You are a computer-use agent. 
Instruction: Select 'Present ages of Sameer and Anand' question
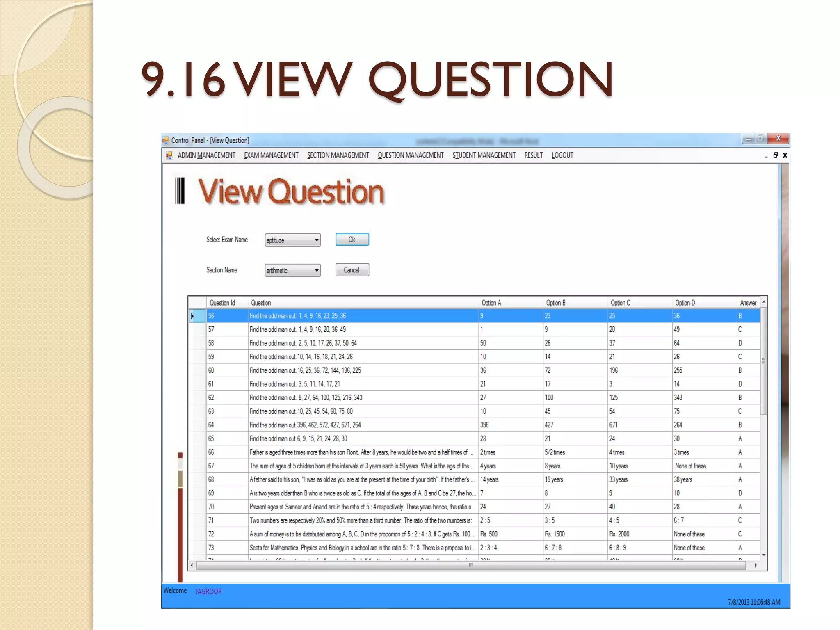pos(363,507)
